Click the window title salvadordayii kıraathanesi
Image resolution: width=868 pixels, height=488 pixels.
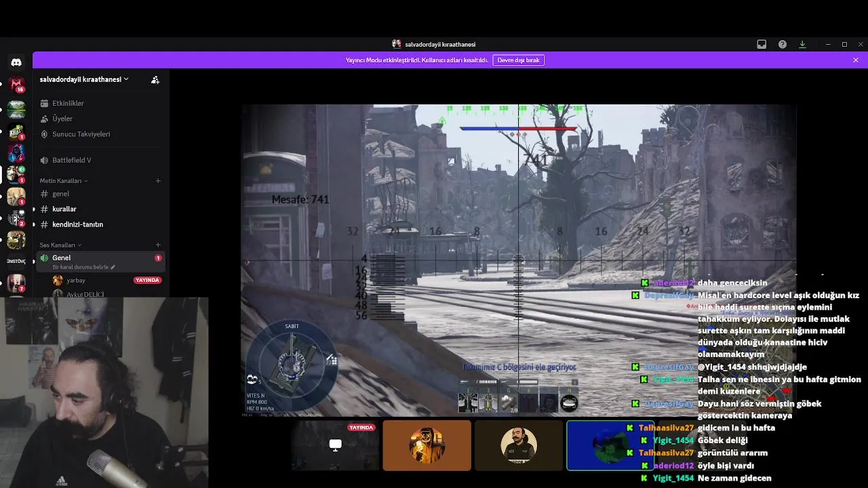pyautogui.click(x=440, y=44)
